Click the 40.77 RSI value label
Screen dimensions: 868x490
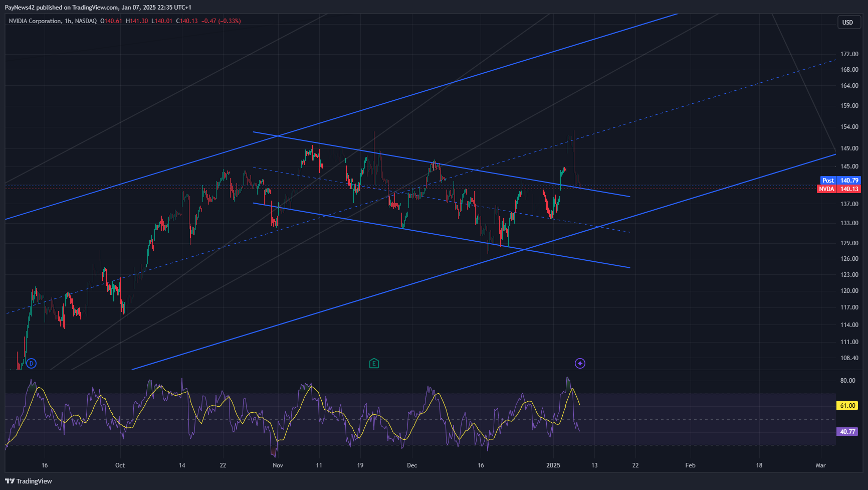point(847,431)
